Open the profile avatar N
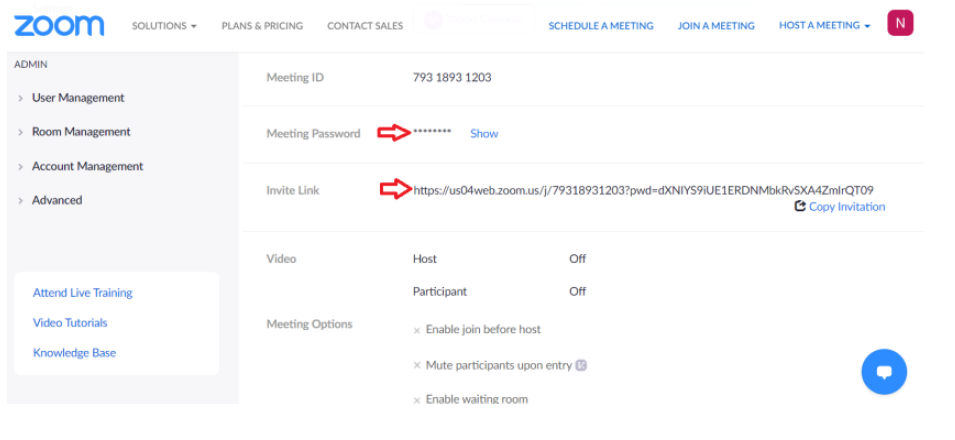Screen dimensions: 955x440 click(900, 23)
